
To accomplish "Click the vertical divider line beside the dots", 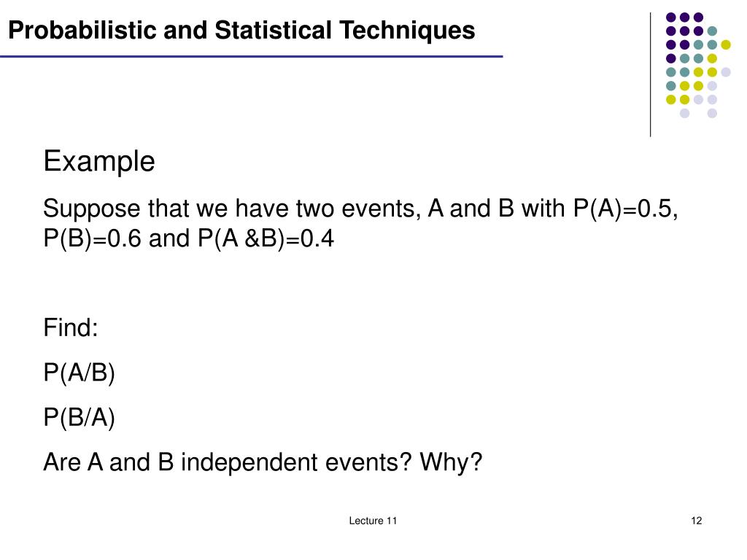I will click(650, 75).
